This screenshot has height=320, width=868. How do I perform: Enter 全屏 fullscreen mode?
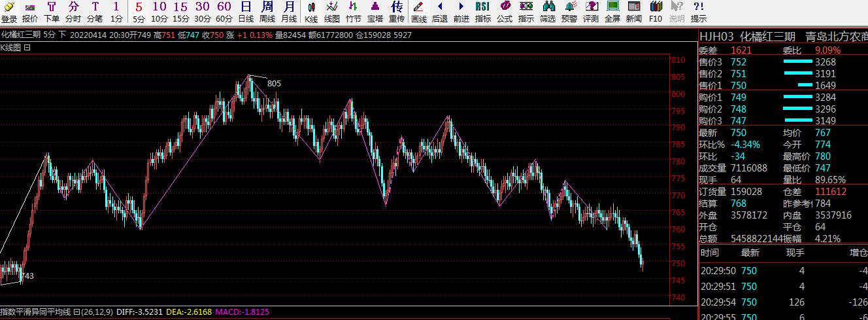click(612, 12)
